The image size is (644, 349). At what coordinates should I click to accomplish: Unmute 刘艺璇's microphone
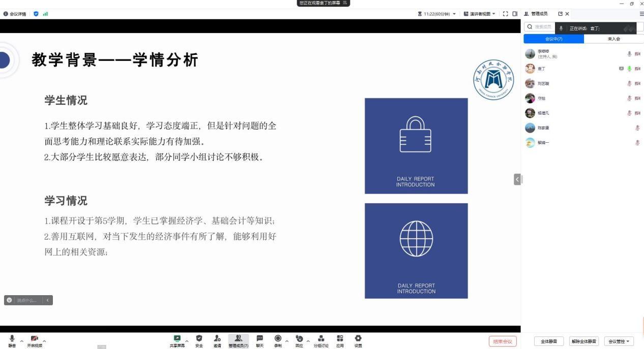(629, 83)
